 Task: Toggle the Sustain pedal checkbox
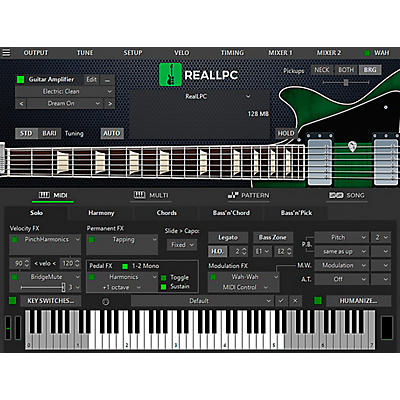pyautogui.click(x=164, y=287)
